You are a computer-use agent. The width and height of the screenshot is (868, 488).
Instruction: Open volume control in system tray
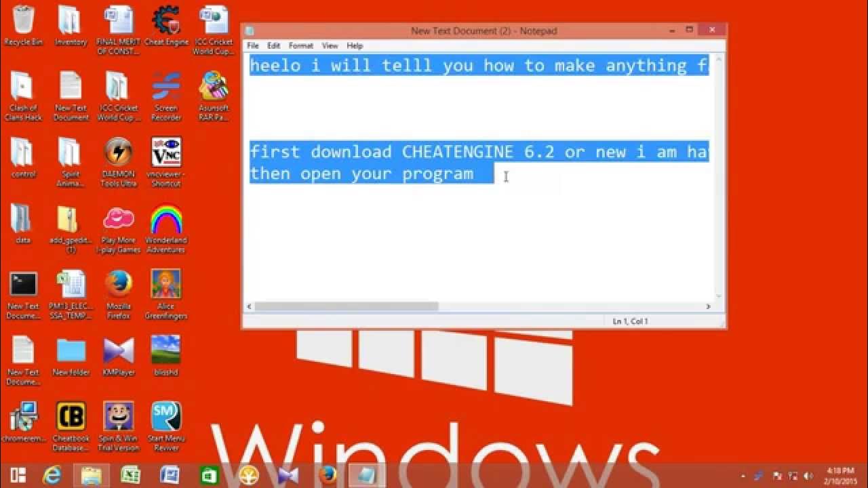point(808,476)
